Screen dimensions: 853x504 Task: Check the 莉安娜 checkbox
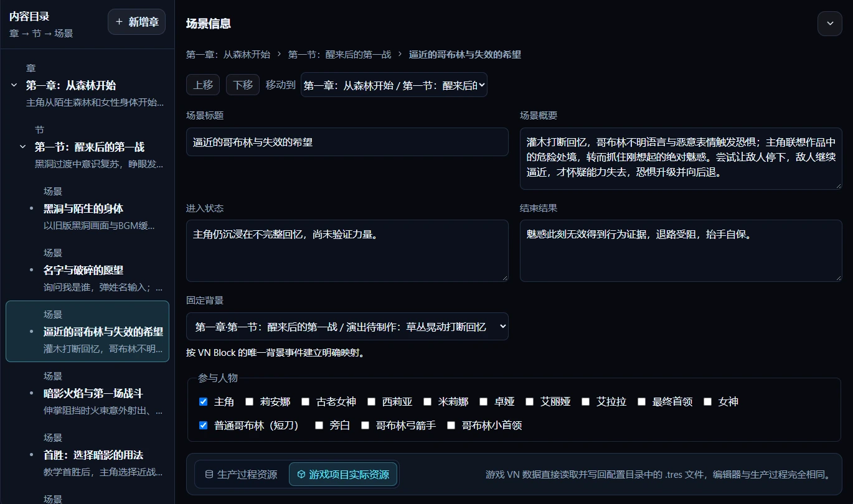249,402
